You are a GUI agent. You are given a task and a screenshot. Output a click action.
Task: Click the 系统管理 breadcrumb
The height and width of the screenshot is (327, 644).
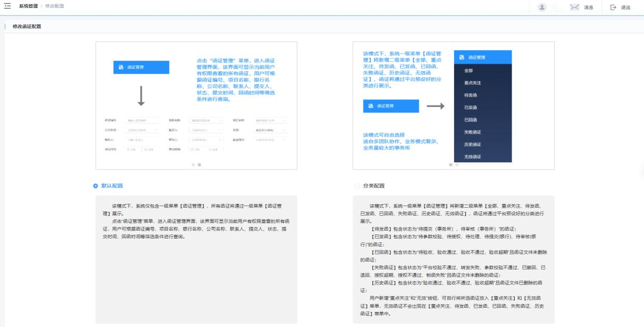pos(28,5)
